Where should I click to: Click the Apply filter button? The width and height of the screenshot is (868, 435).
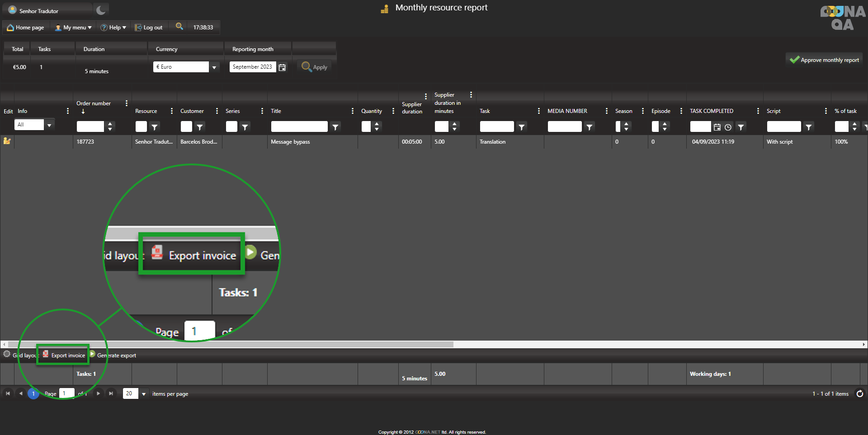(315, 67)
